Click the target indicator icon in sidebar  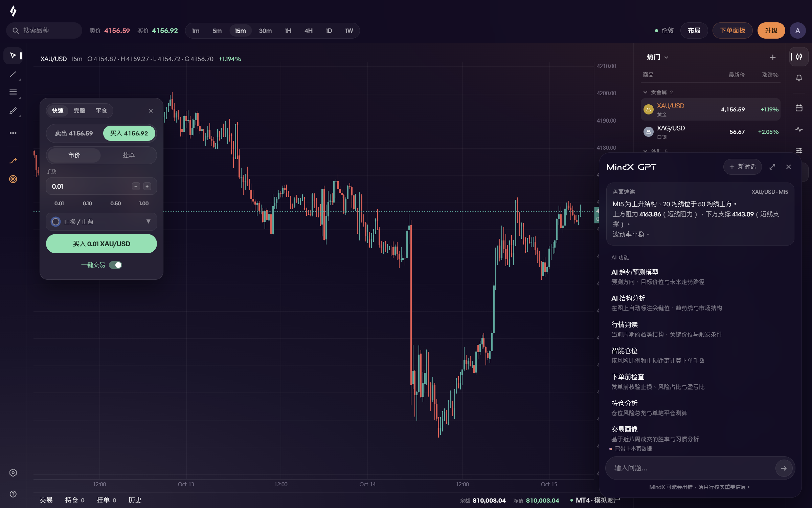13,179
